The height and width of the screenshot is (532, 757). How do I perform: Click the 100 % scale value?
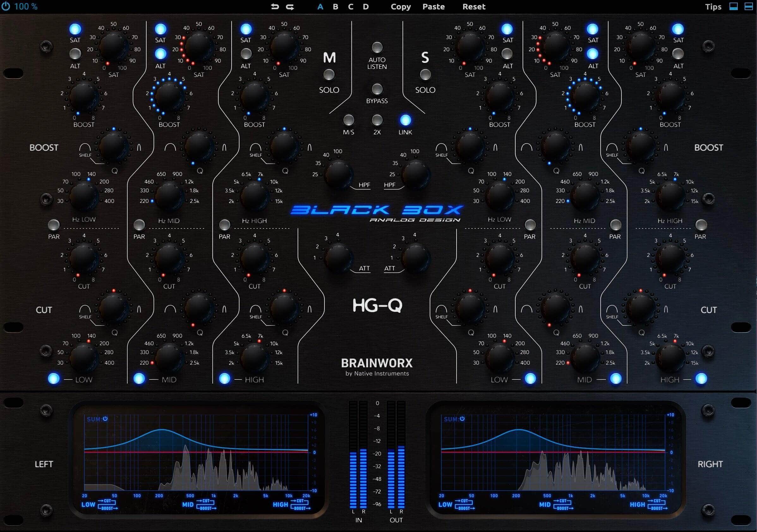click(26, 6)
